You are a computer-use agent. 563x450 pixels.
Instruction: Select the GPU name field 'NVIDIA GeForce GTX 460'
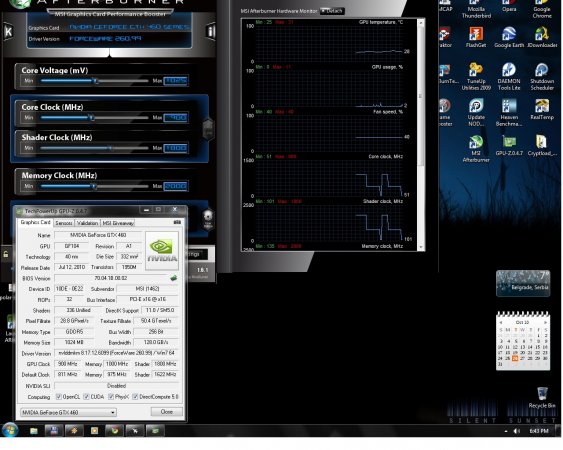pyautogui.click(x=98, y=235)
